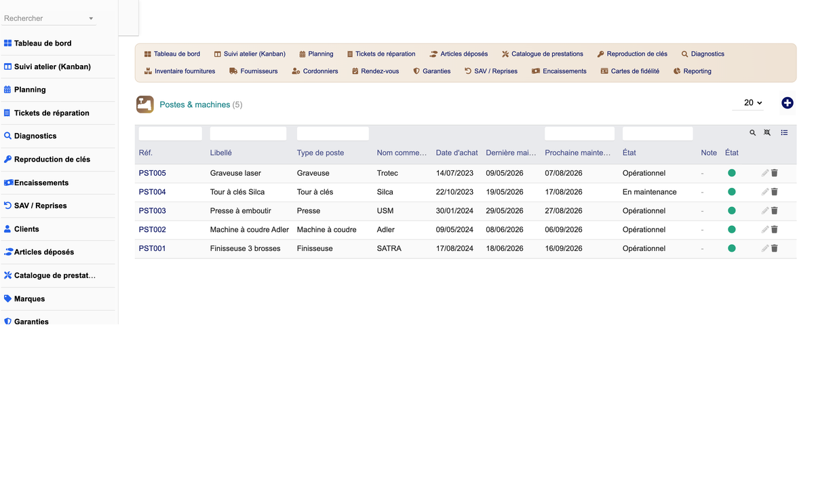Clear filters with the crossed magnifier icon
814x504 pixels.
[x=767, y=132]
